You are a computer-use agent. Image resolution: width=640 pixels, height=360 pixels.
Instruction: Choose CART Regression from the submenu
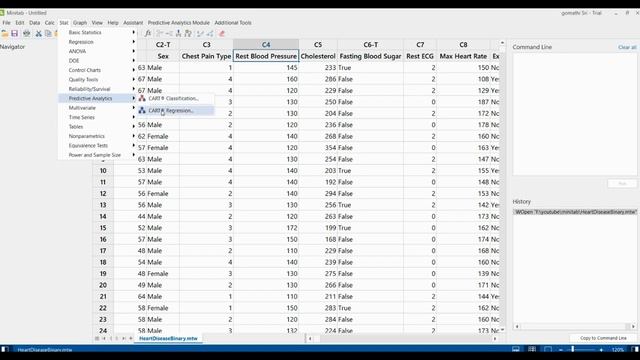[x=176, y=110]
